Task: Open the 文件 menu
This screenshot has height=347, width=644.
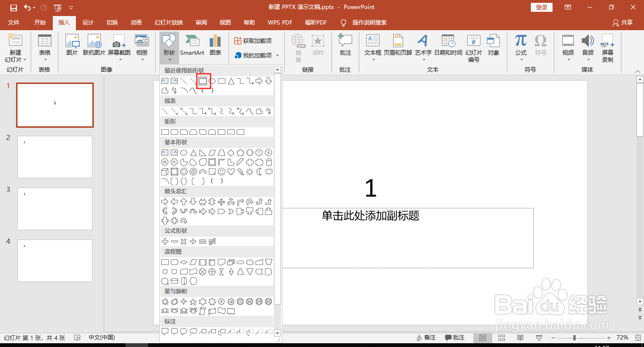Action: pos(14,23)
